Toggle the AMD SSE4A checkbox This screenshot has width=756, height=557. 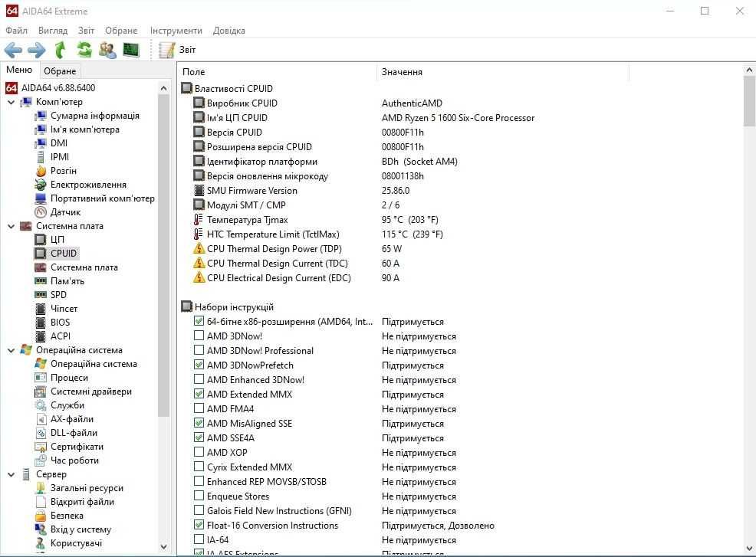tap(199, 437)
